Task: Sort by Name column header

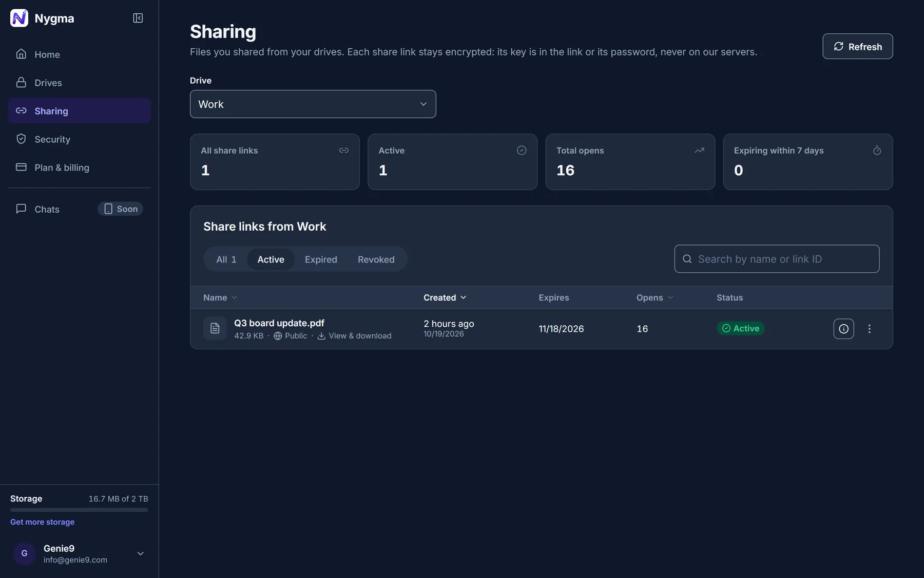Action: coord(220,297)
